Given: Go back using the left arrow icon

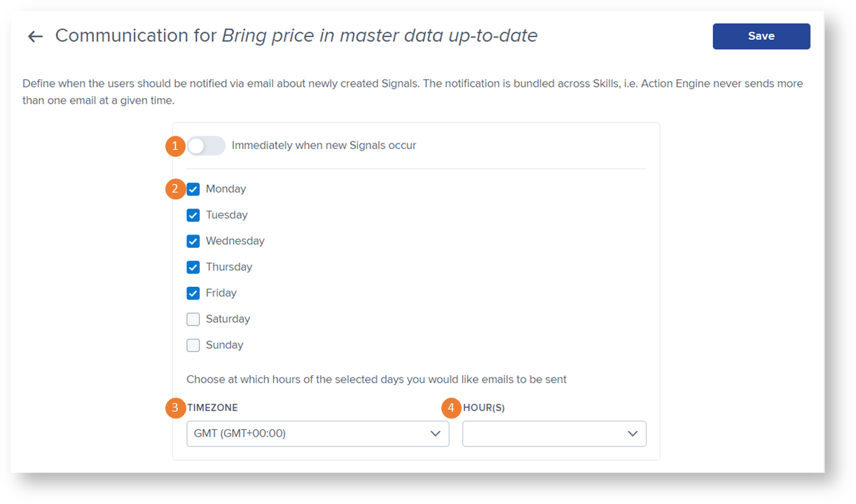Looking at the screenshot, I should 35,36.
